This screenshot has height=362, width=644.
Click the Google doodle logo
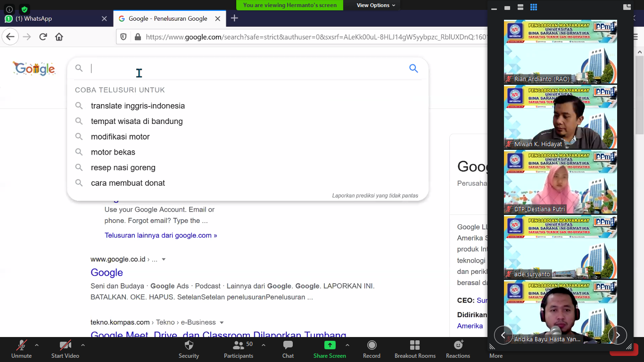(34, 69)
